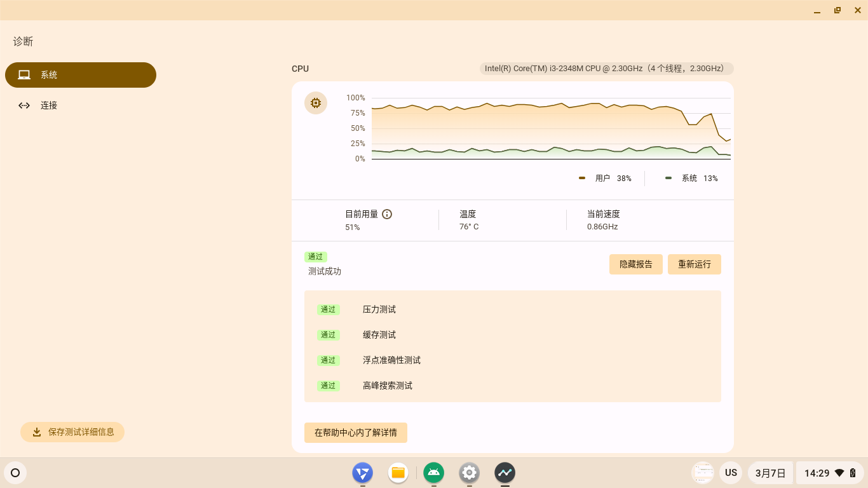Click the 隐藏报告 button
Image resolution: width=868 pixels, height=488 pixels.
[x=635, y=264]
